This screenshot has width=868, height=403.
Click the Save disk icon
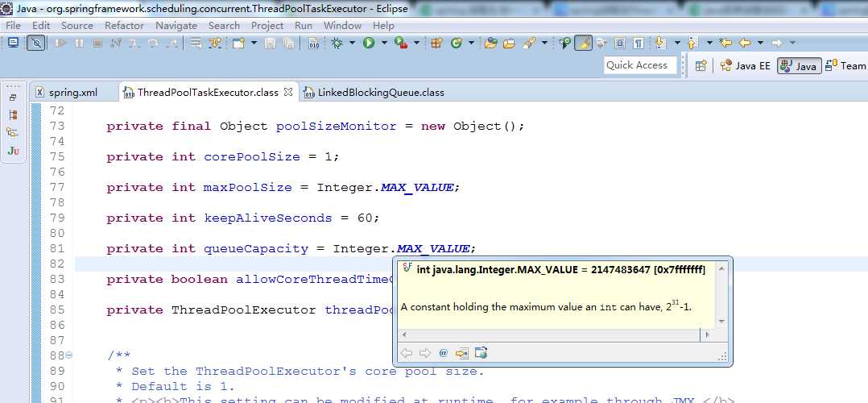click(270, 43)
